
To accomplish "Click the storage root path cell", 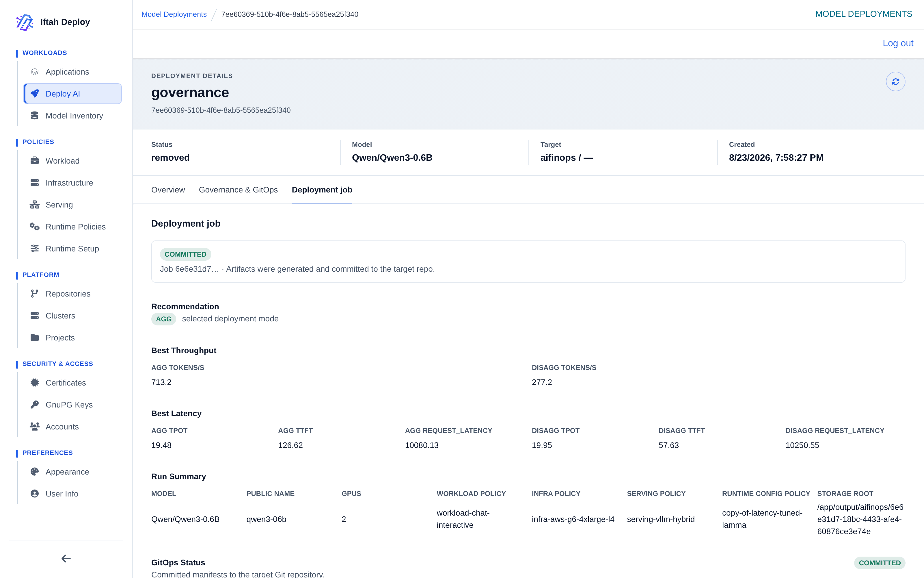I will 860,519.
